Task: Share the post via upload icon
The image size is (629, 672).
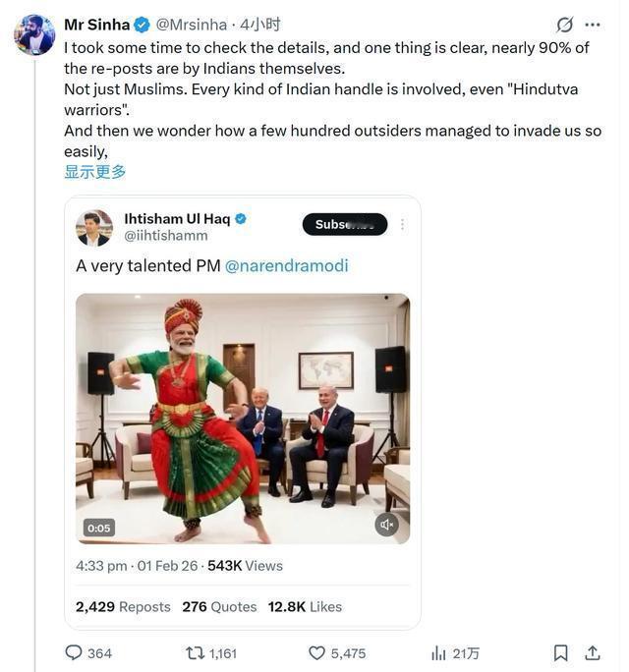Action: click(x=593, y=652)
